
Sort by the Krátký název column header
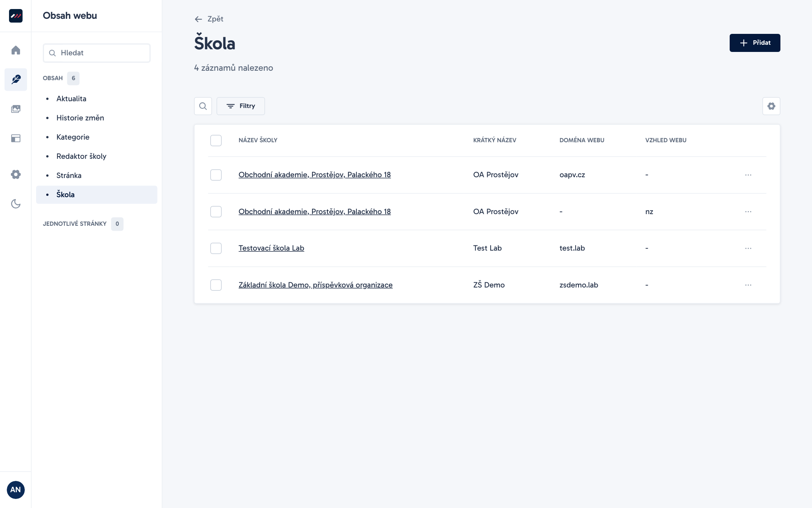[x=494, y=140]
